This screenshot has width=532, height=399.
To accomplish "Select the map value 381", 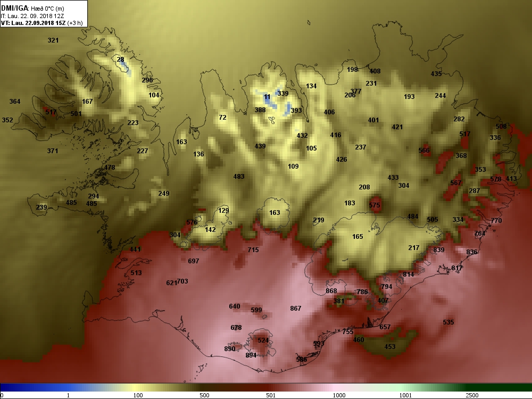I will point(338,301).
